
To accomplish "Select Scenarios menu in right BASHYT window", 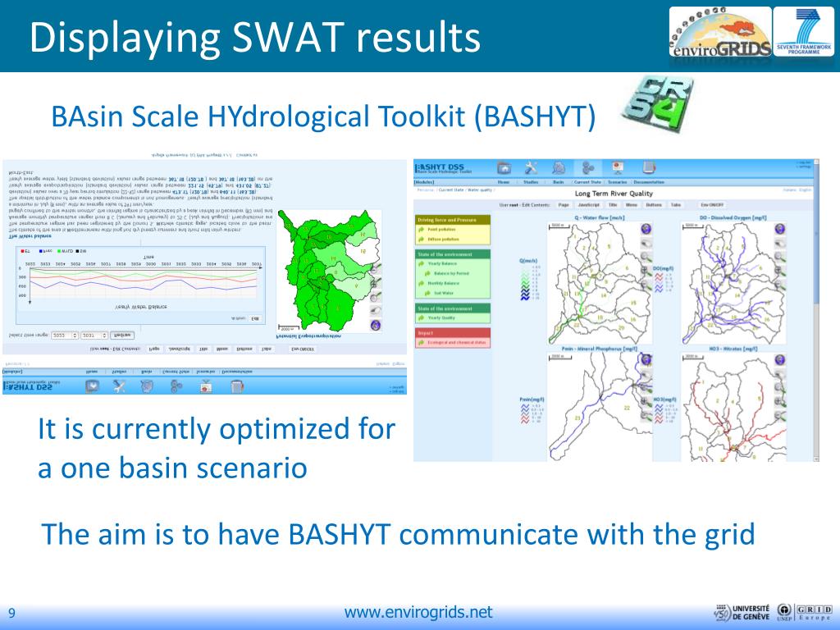I will [617, 182].
